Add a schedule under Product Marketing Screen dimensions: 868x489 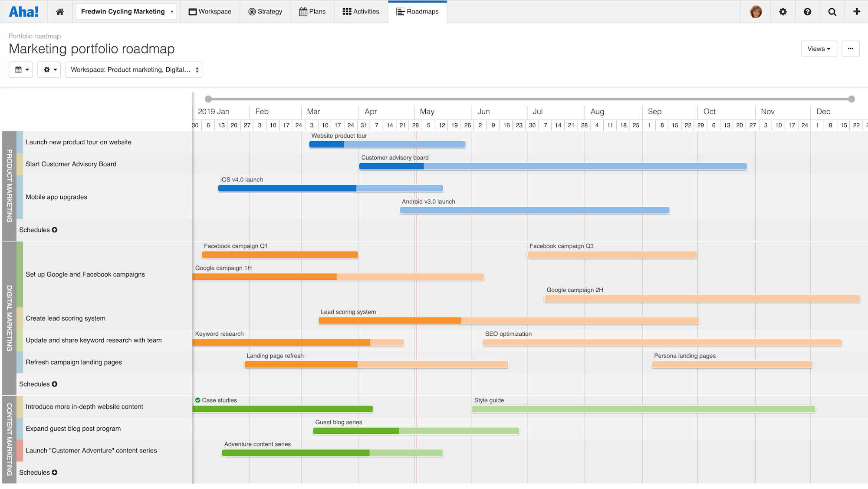point(54,230)
